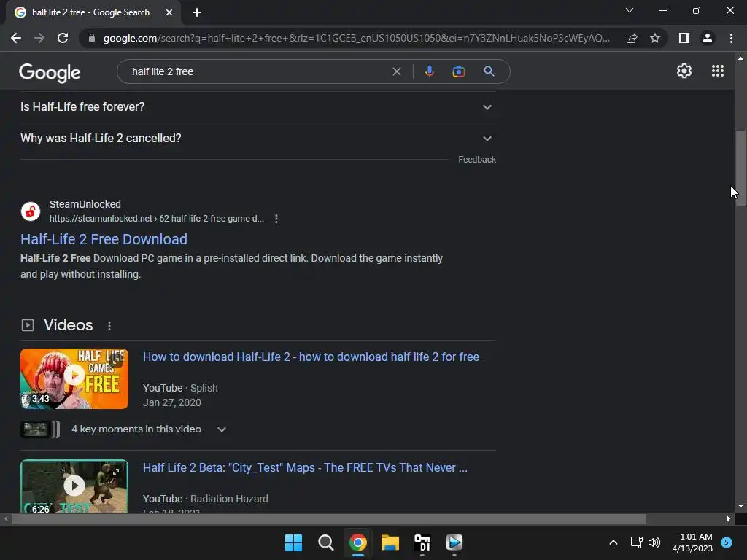The height and width of the screenshot is (560, 747).
Task: Click the media player taskbar icon
Action: (454, 542)
